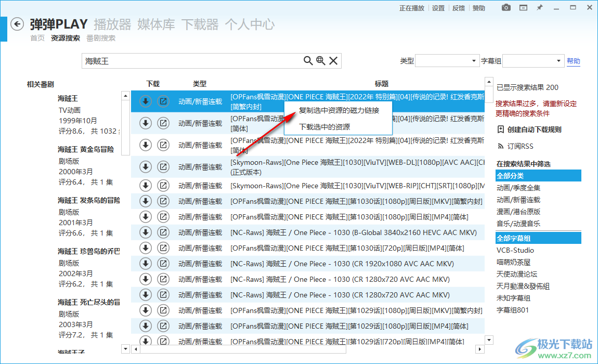Viewport: 598px width, 364px height.
Task: Click the horizontal scrollbar left arrow
Action: point(136,349)
